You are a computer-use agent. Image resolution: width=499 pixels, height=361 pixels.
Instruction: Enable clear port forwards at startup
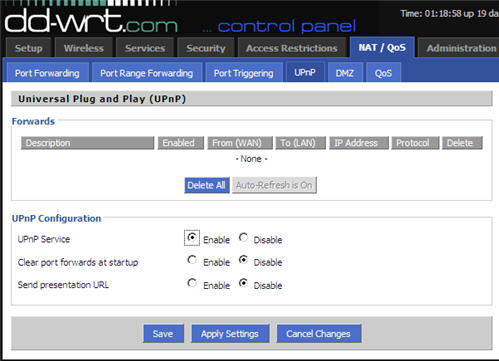tap(192, 260)
